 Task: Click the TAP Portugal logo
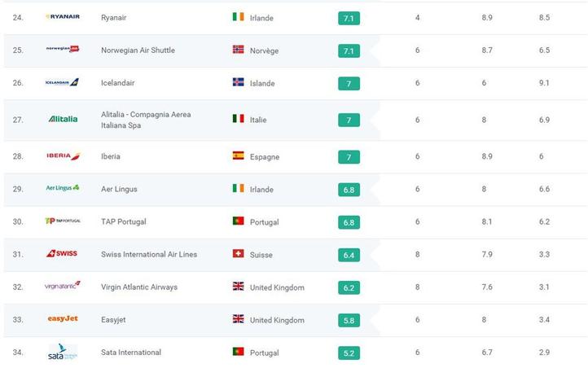[63, 221]
